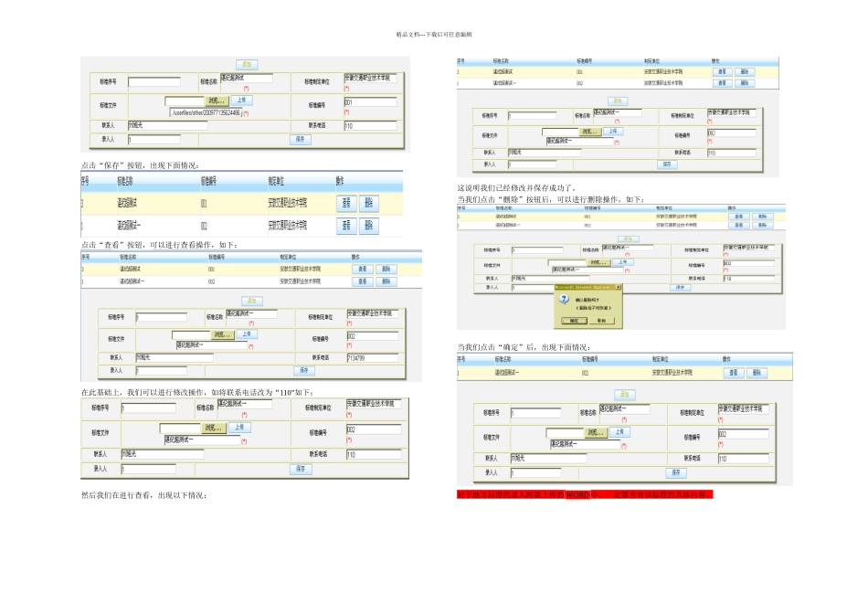Click 查看 in the 002 row under the 点击“保存”按钮 caption
The width and height of the screenshot is (868, 614).
[346, 226]
